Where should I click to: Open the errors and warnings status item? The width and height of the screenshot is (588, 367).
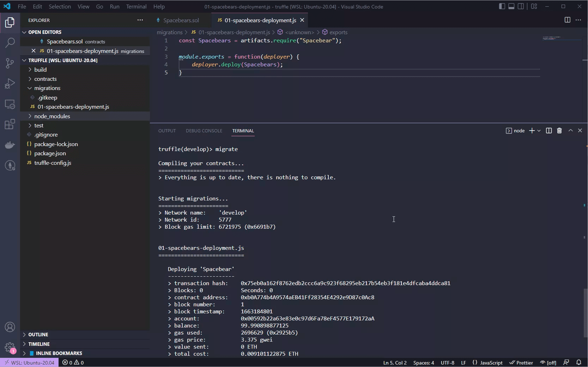[73, 362]
